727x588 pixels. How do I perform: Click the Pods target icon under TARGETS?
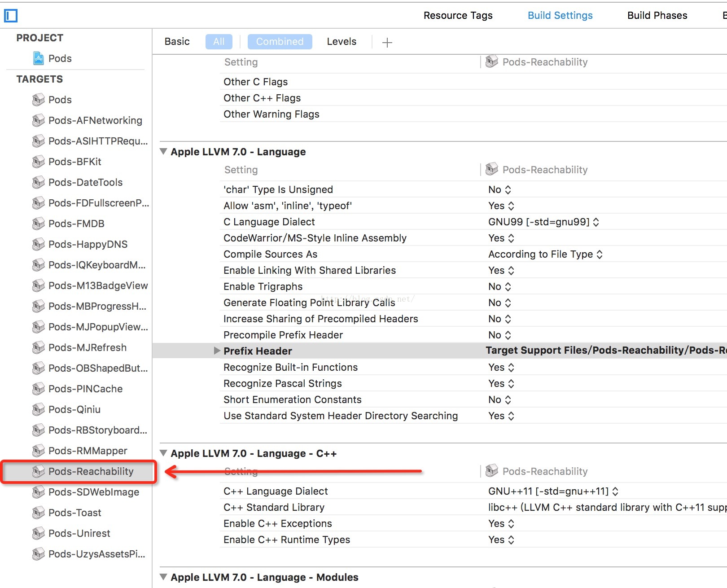click(39, 100)
